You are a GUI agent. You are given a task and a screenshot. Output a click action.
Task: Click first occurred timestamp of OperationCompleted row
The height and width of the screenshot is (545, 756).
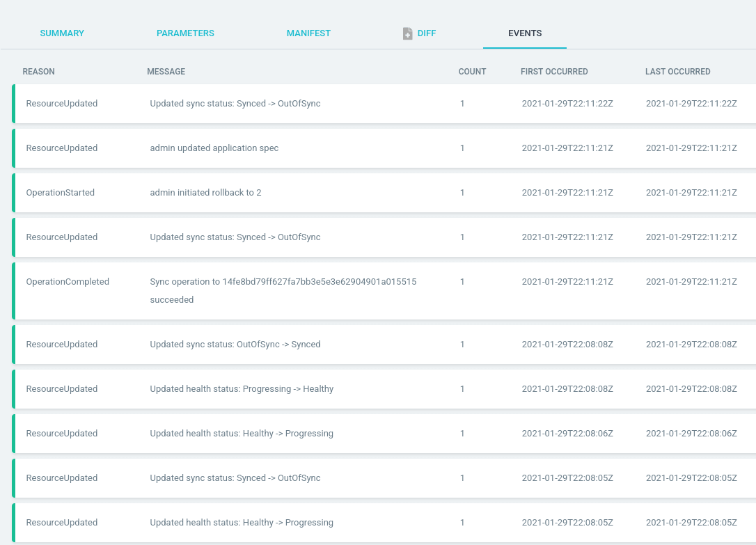click(567, 281)
